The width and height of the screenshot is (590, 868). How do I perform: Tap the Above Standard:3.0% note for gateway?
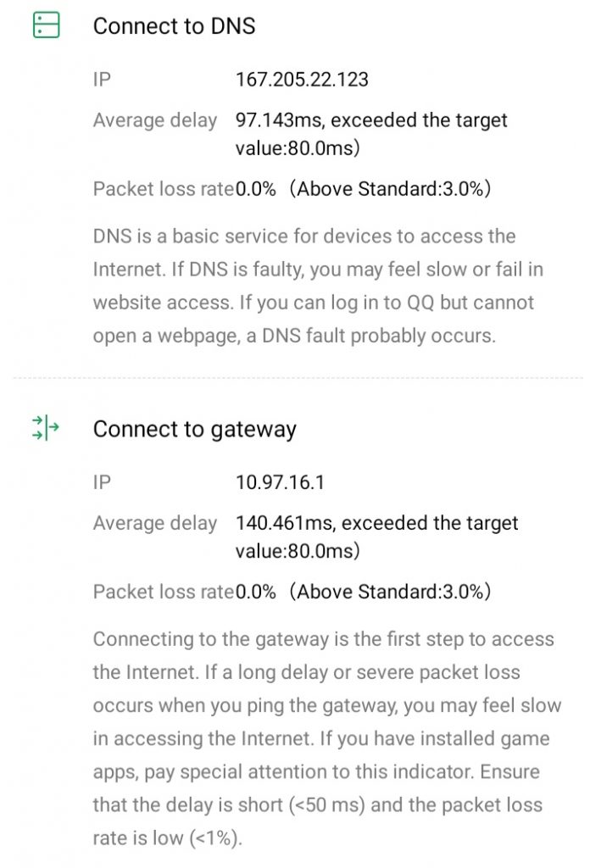tap(388, 591)
